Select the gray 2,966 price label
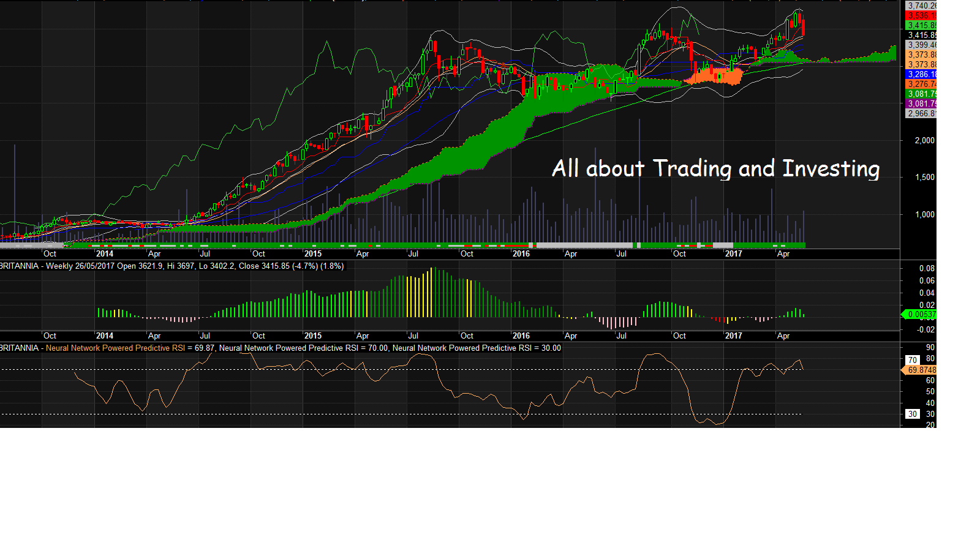 pyautogui.click(x=921, y=114)
